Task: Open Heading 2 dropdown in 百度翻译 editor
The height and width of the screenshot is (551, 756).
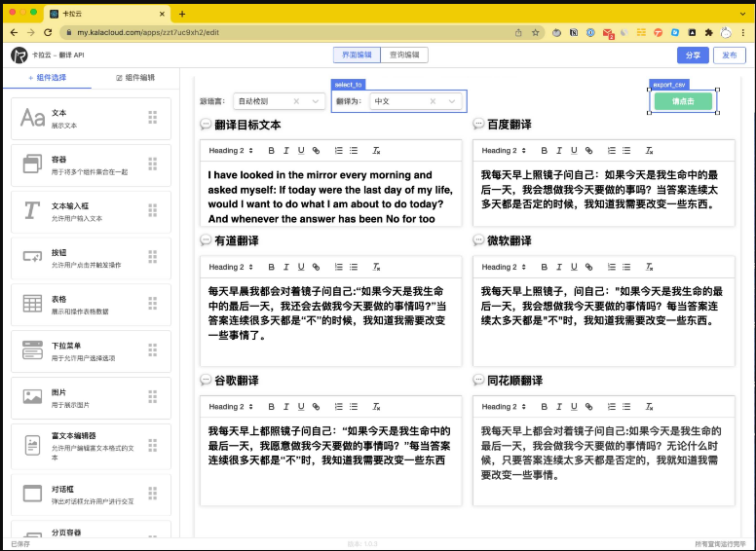Action: click(x=504, y=151)
